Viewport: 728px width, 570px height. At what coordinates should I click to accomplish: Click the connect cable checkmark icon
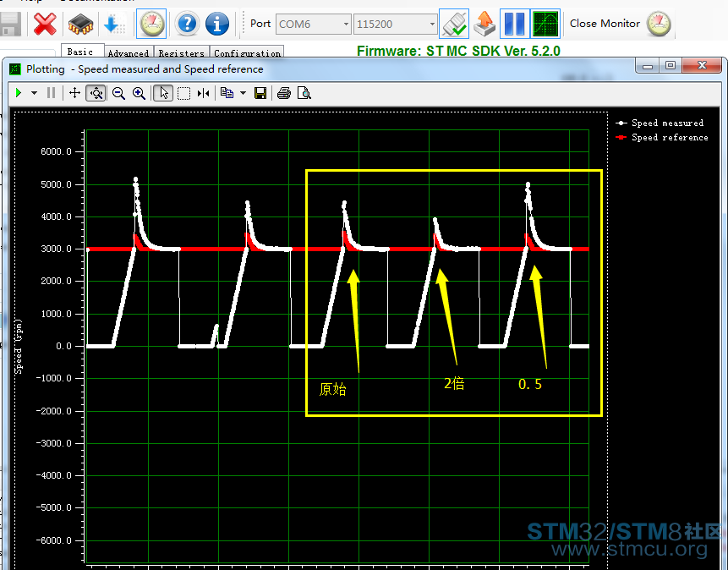(x=453, y=24)
